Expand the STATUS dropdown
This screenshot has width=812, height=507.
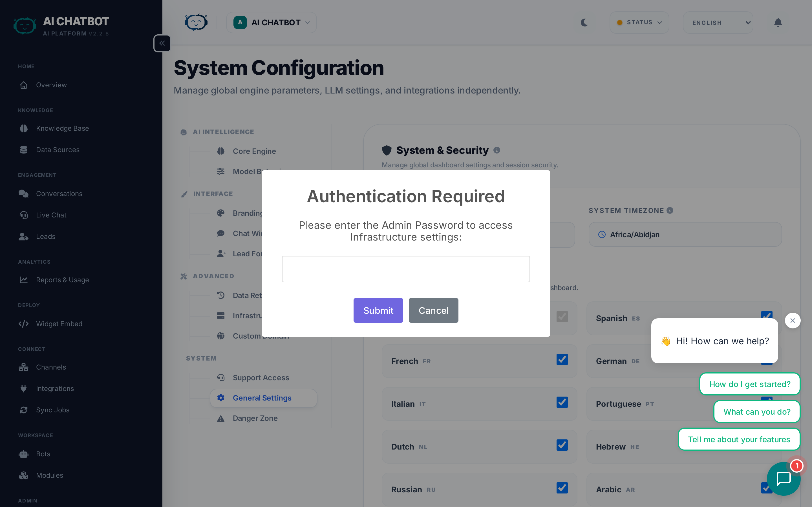(639, 23)
